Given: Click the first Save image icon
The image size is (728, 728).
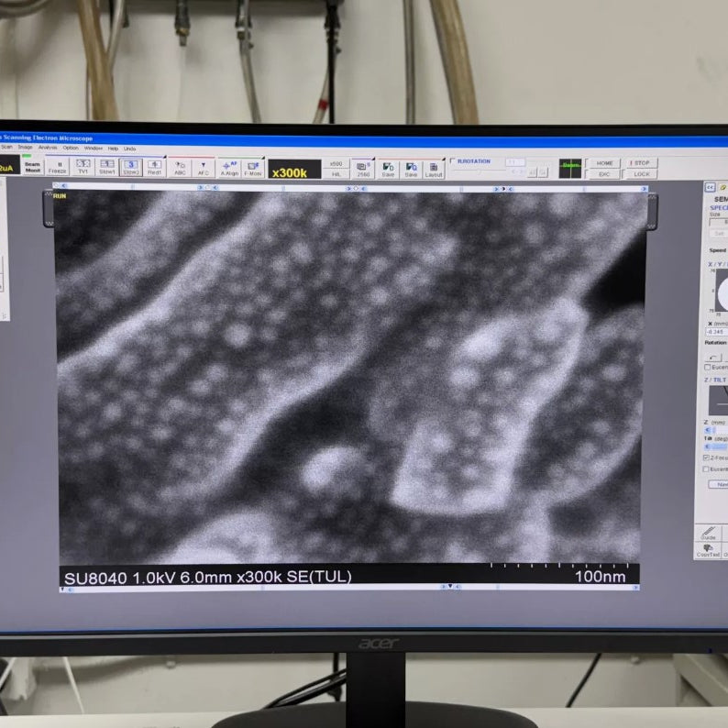Looking at the screenshot, I should 388,170.
